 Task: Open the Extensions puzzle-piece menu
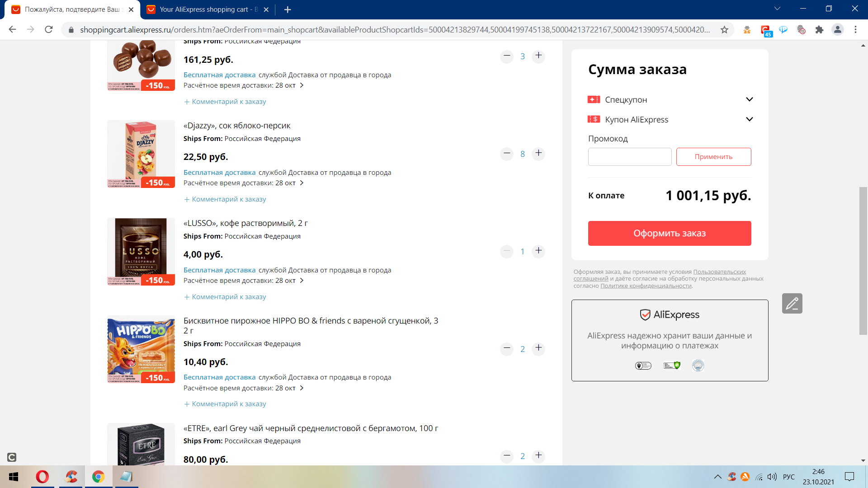[819, 30]
